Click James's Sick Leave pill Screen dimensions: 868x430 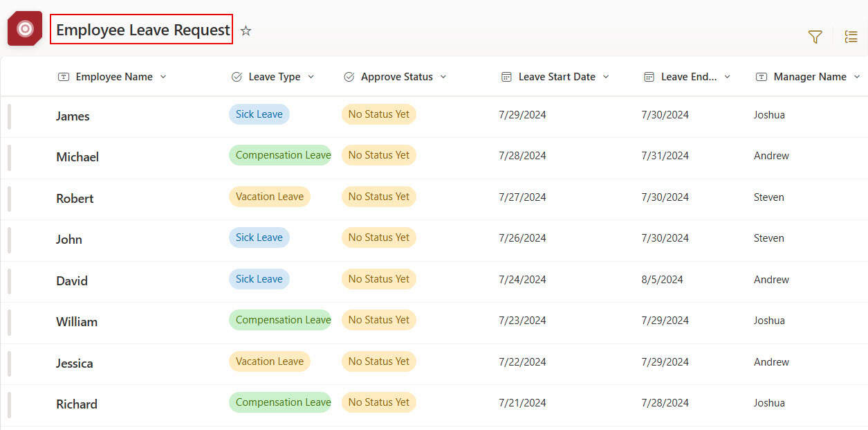coord(259,114)
